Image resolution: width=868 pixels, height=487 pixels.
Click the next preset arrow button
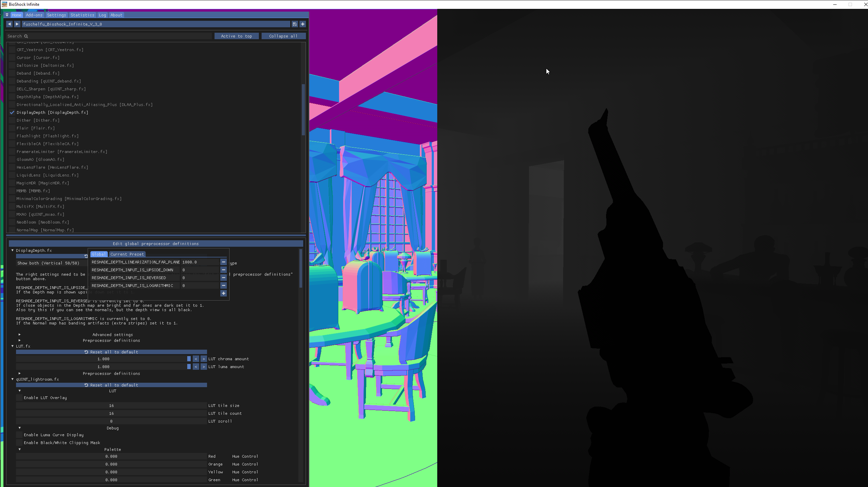click(17, 24)
